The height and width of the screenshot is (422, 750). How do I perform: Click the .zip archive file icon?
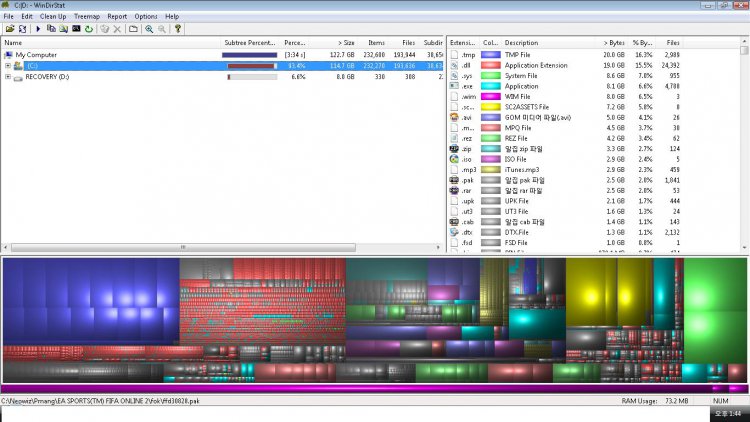[454, 149]
